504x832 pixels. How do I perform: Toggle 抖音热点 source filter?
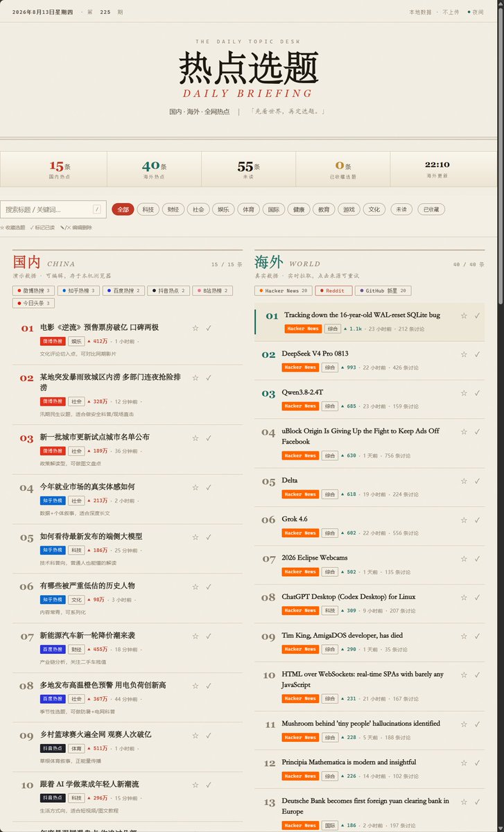tap(168, 291)
